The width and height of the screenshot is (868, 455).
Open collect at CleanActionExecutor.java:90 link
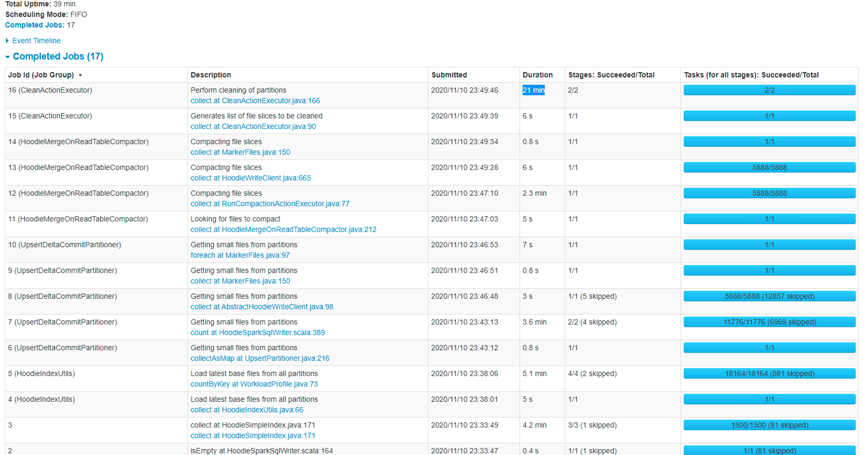(253, 126)
